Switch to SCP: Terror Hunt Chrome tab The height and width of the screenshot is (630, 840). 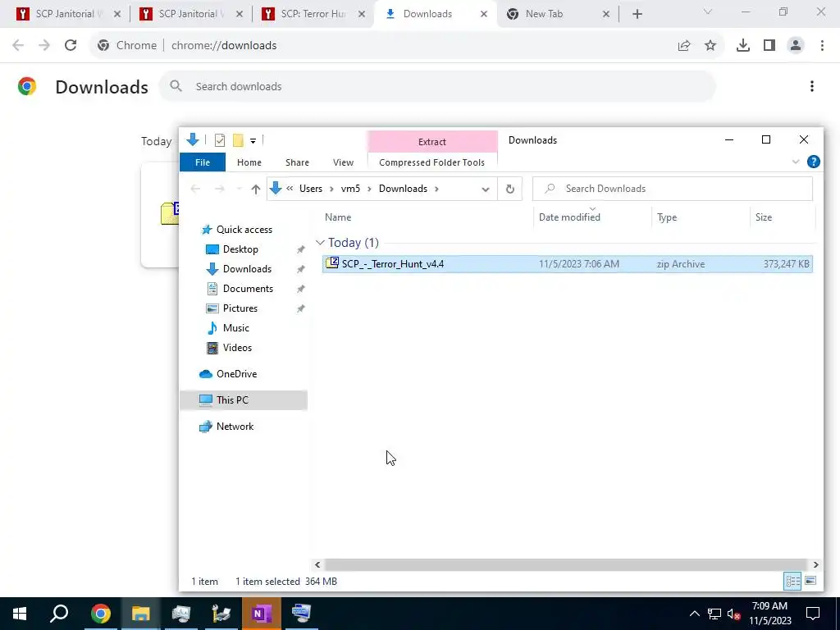(x=313, y=14)
